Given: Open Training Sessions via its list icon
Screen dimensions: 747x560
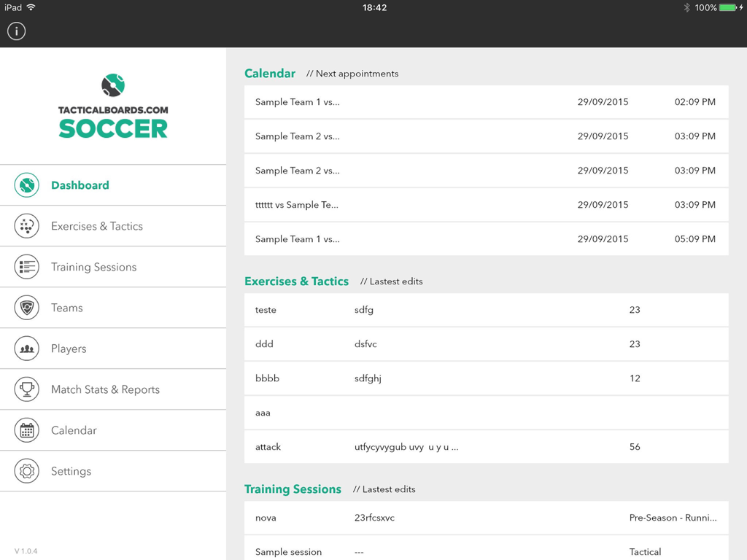Looking at the screenshot, I should [26, 267].
